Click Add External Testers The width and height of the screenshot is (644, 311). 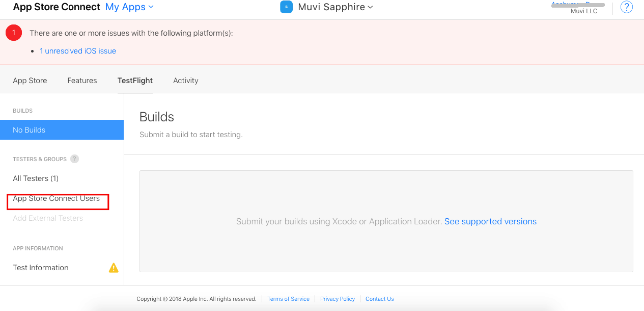point(48,218)
